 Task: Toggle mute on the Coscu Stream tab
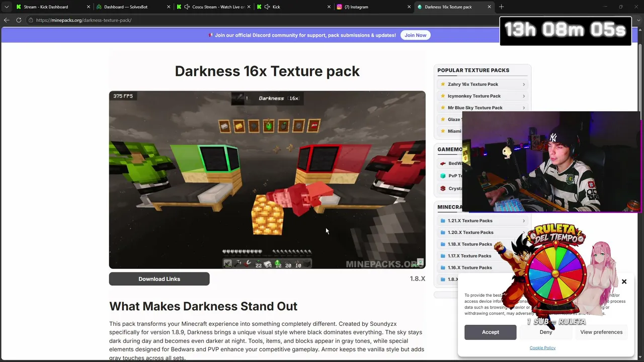[x=187, y=7]
